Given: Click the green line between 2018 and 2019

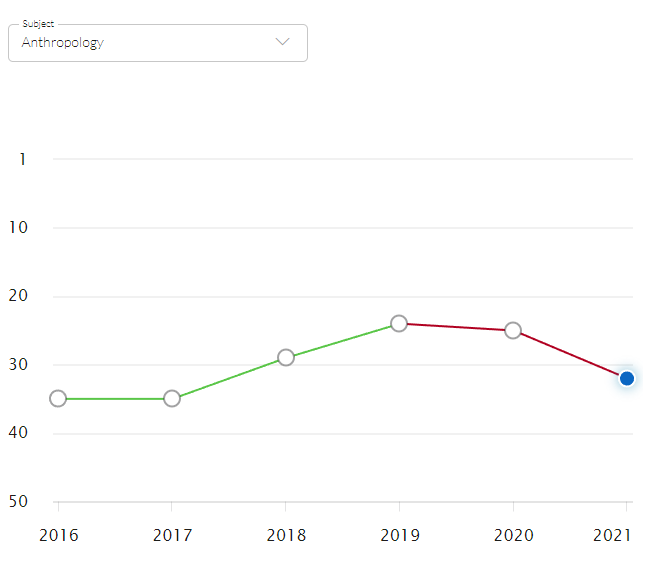Looking at the screenshot, I should click(x=343, y=340).
